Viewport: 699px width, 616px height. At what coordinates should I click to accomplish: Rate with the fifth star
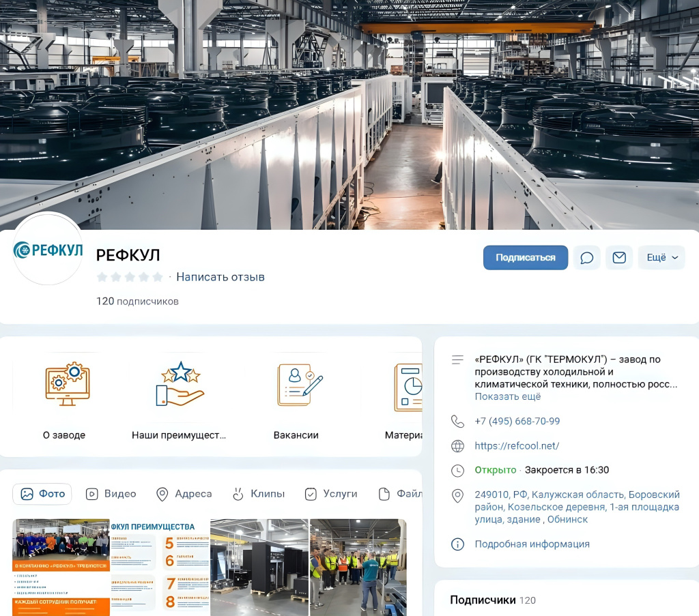point(158,277)
